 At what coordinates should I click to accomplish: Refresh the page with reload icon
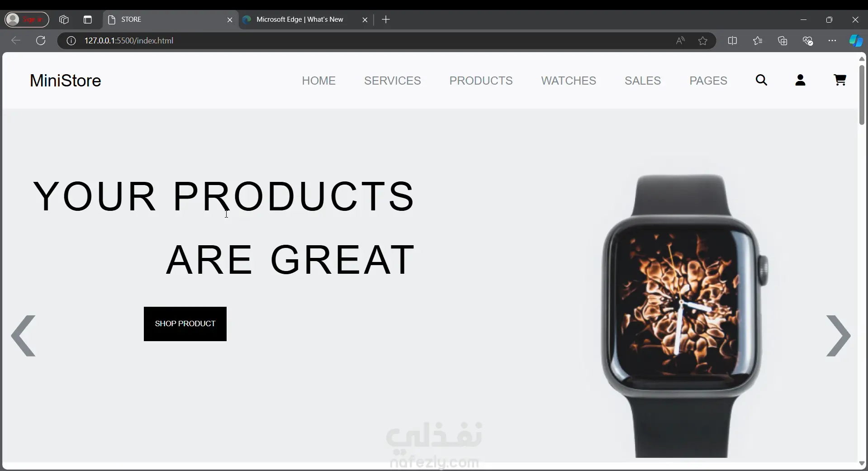click(x=41, y=40)
